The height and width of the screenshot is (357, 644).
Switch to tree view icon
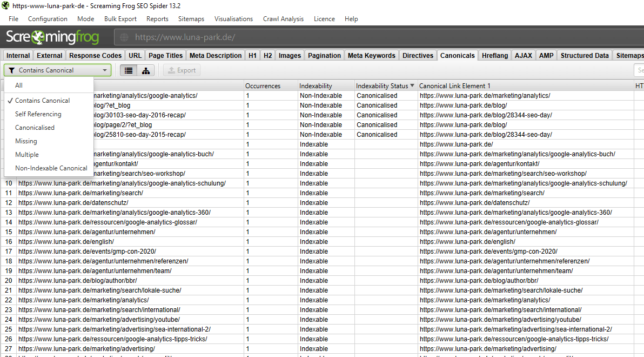pos(146,70)
